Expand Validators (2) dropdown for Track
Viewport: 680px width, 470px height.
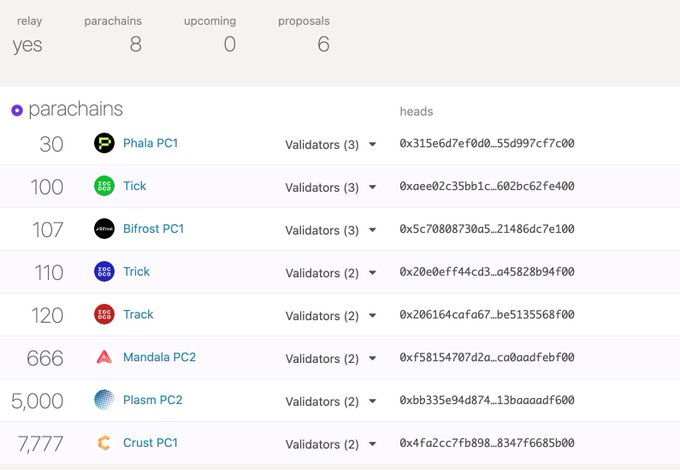pos(330,316)
